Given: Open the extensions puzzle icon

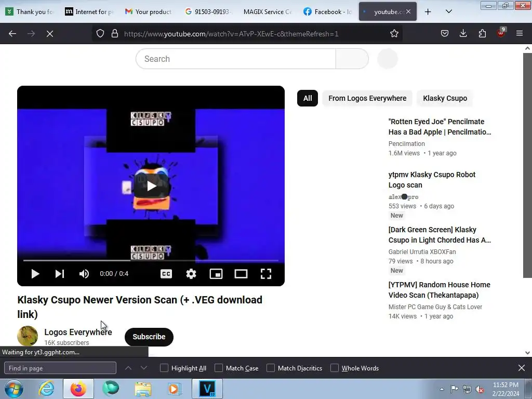Looking at the screenshot, I should [482, 33].
